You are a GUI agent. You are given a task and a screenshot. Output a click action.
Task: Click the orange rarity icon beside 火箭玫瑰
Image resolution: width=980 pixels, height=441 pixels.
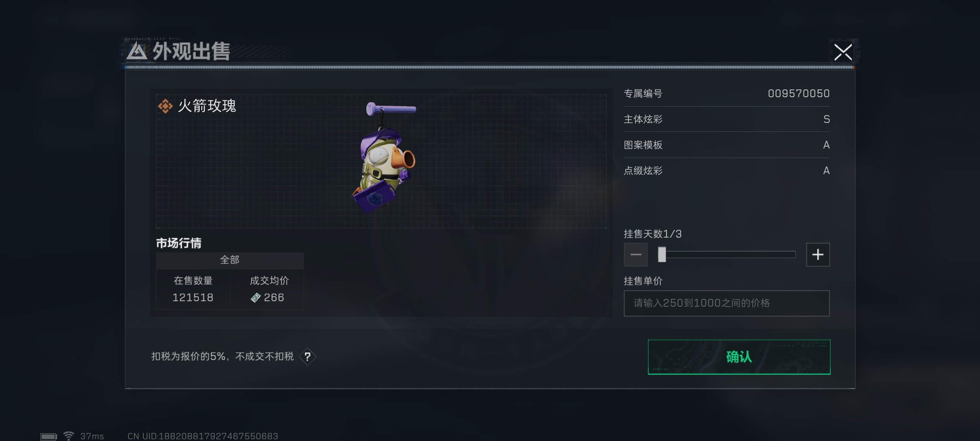[165, 106]
